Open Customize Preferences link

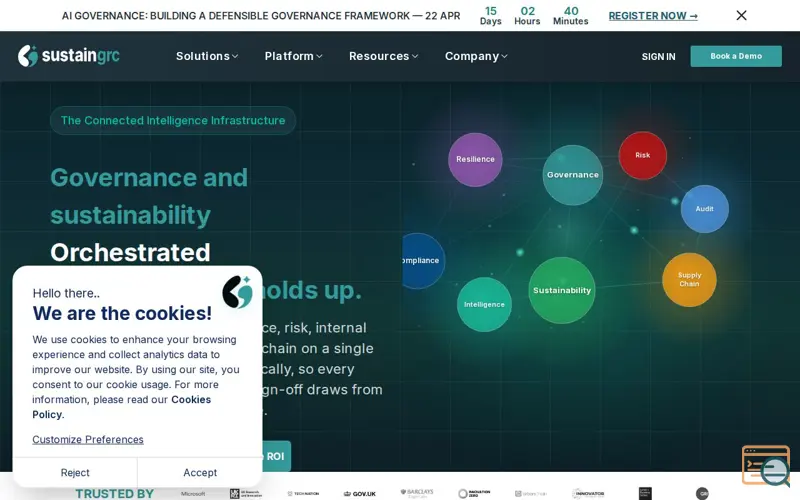pos(88,439)
